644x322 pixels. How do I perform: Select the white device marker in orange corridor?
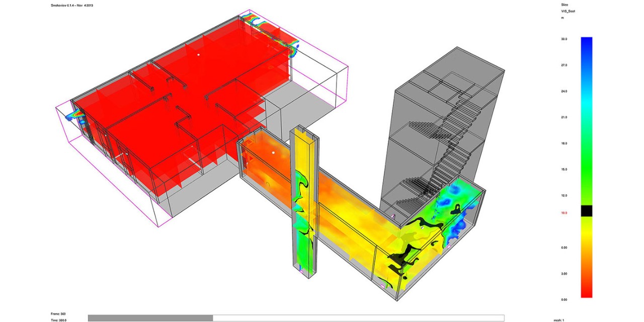point(273,152)
